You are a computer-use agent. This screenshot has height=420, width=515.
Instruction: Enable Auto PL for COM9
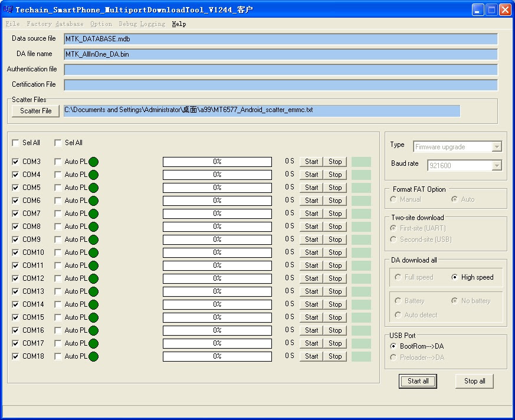coord(58,239)
